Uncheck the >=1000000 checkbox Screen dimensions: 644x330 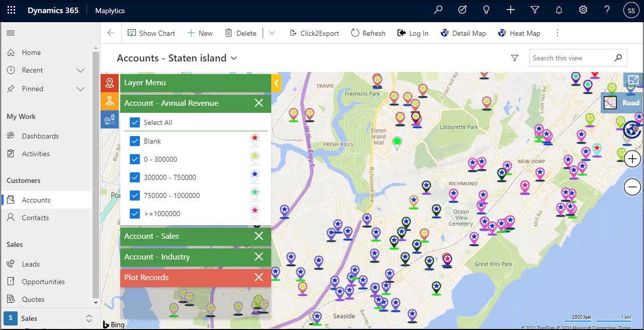click(134, 214)
